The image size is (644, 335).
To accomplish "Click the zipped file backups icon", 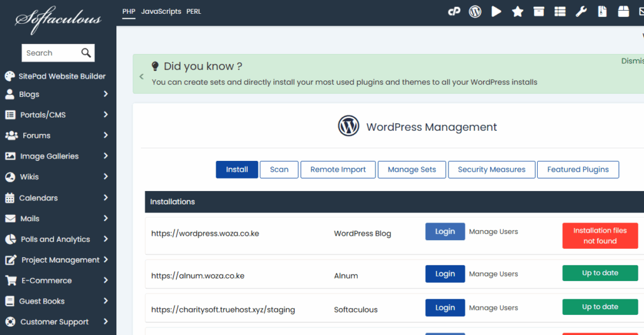I will (x=602, y=11).
